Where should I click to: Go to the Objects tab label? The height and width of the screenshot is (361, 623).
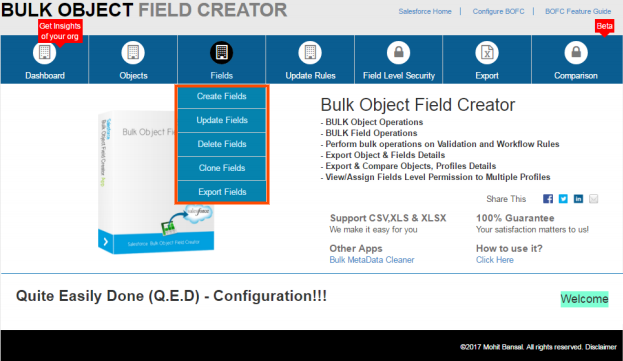pos(134,75)
